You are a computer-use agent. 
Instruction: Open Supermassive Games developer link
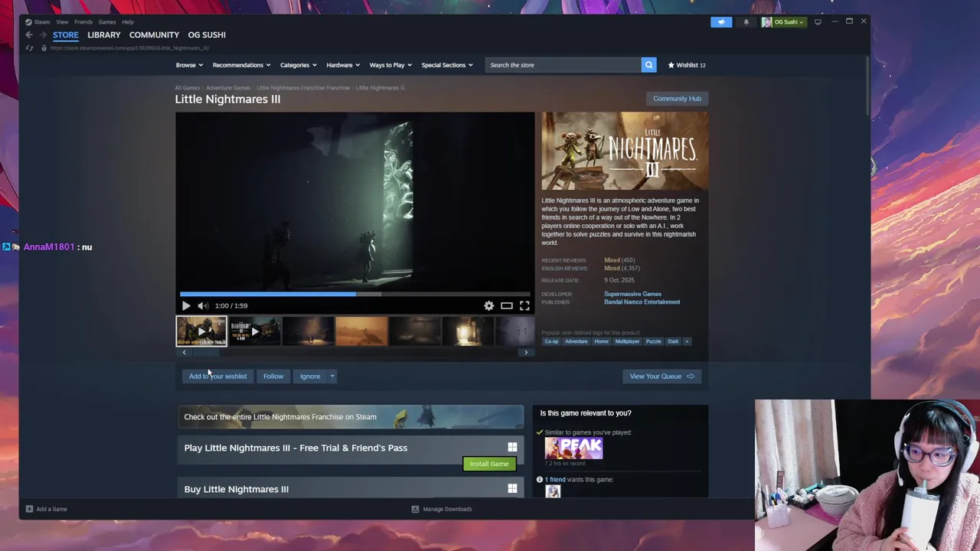pyautogui.click(x=632, y=294)
